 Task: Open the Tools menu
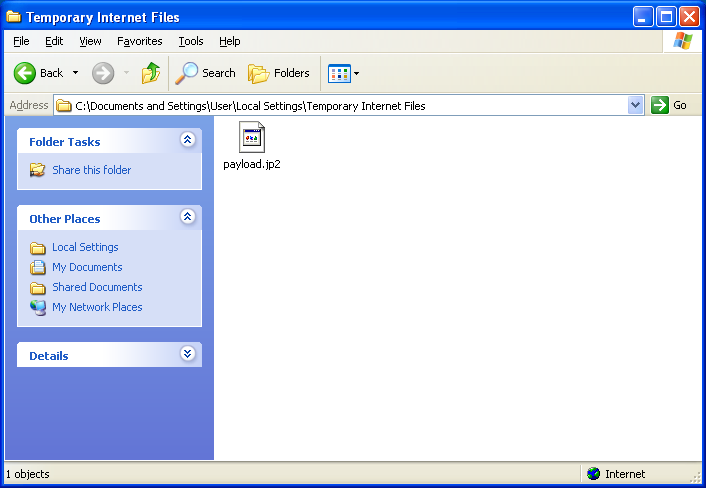coord(190,41)
